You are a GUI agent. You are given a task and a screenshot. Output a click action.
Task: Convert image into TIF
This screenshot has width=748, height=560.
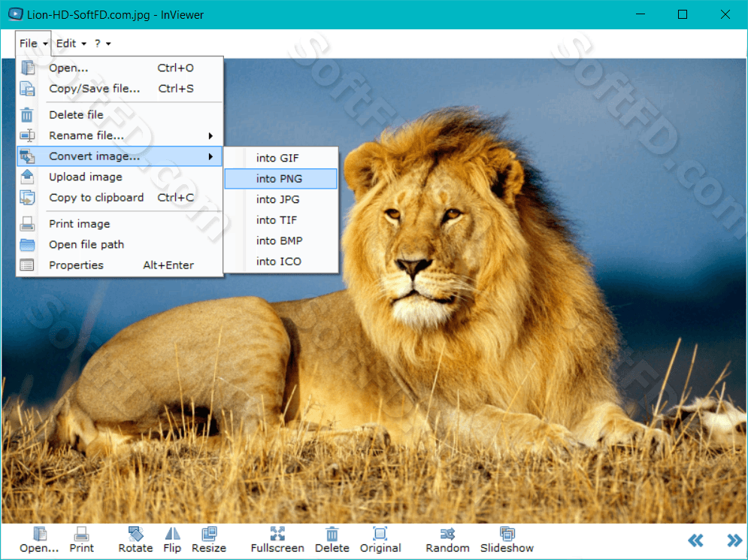coord(281,220)
